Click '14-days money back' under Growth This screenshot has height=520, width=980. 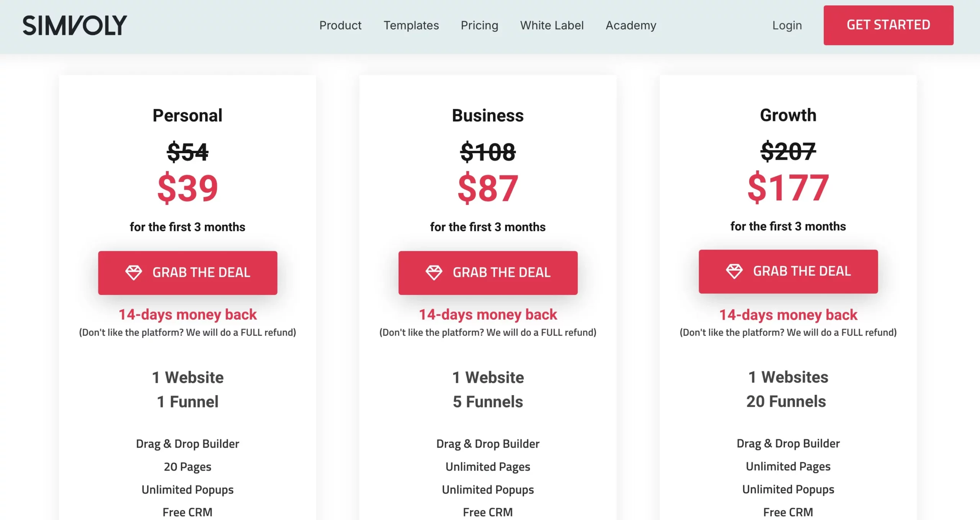(x=788, y=315)
